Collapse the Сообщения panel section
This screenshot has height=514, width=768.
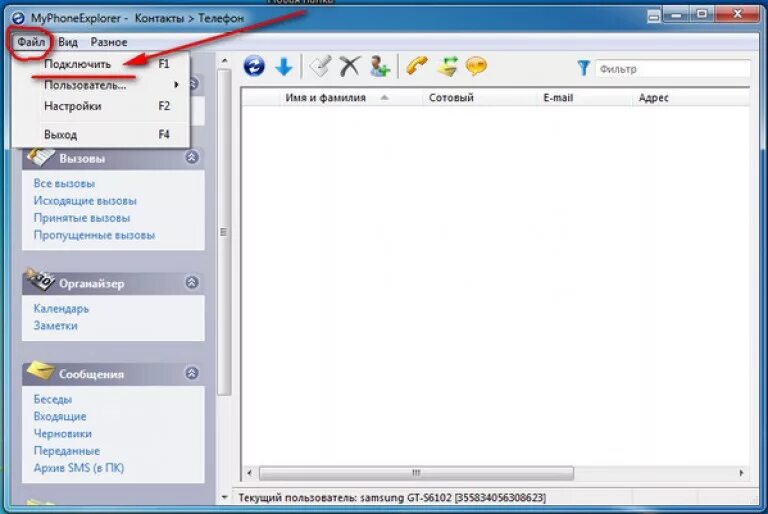coord(192,373)
